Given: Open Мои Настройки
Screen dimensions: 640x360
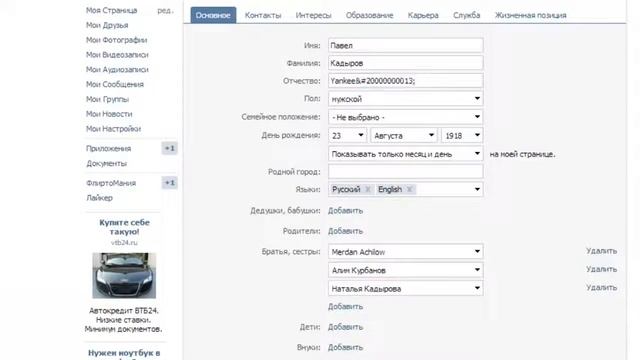Looking at the screenshot, I should point(113,129).
